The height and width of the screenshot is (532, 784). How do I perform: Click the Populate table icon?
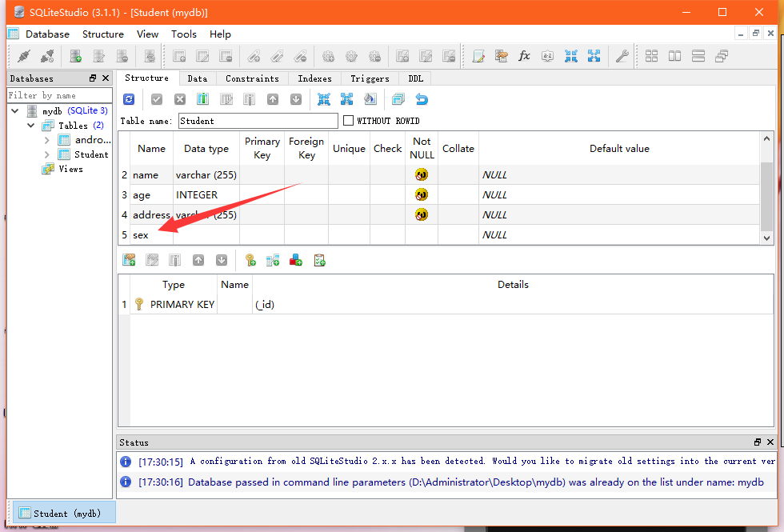coord(370,99)
